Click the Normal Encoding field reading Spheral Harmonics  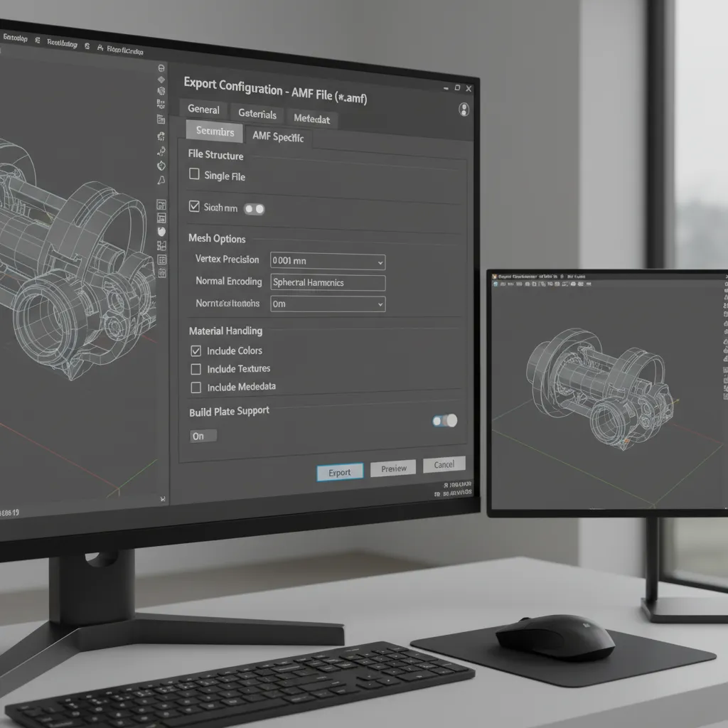pos(328,283)
